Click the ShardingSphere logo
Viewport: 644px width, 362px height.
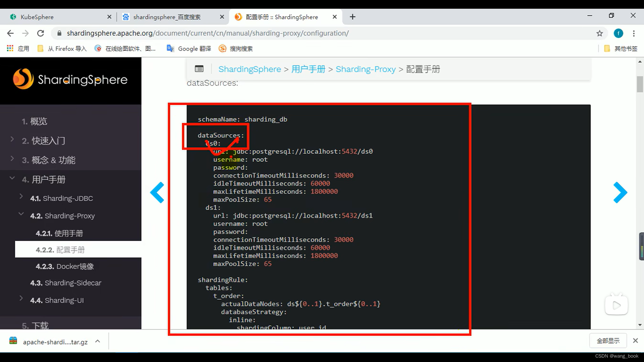pos(70,79)
